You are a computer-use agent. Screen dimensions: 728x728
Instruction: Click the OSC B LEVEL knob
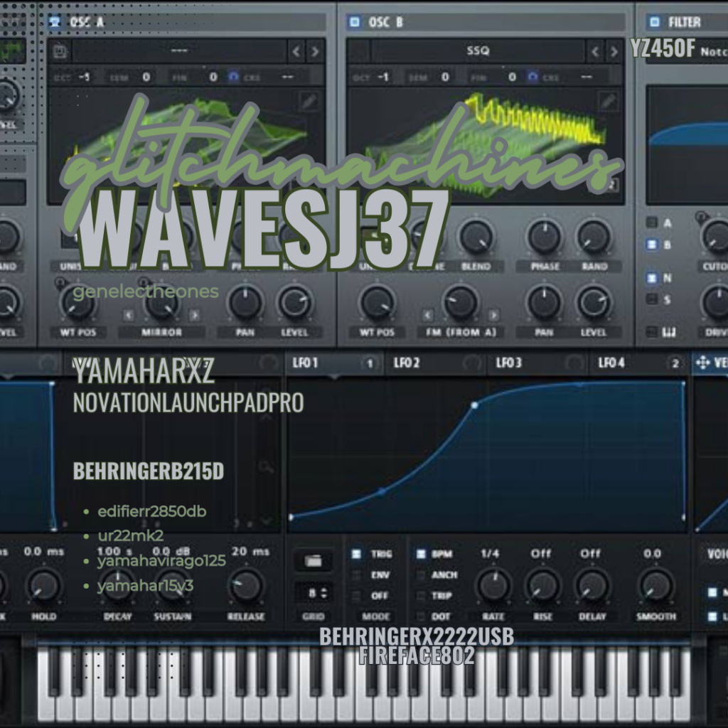(x=594, y=302)
